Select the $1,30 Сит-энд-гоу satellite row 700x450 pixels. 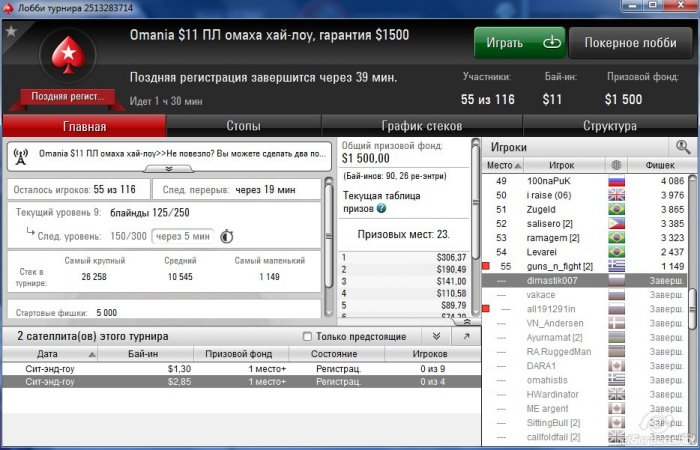click(x=242, y=369)
